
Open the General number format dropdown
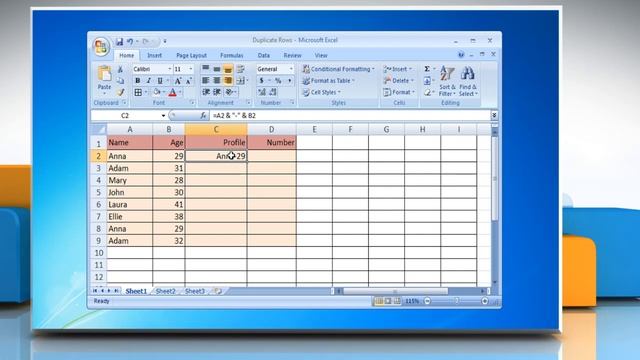pos(291,69)
